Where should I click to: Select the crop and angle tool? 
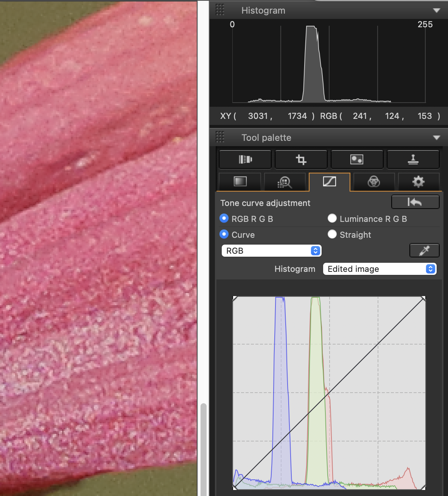pyautogui.click(x=301, y=159)
